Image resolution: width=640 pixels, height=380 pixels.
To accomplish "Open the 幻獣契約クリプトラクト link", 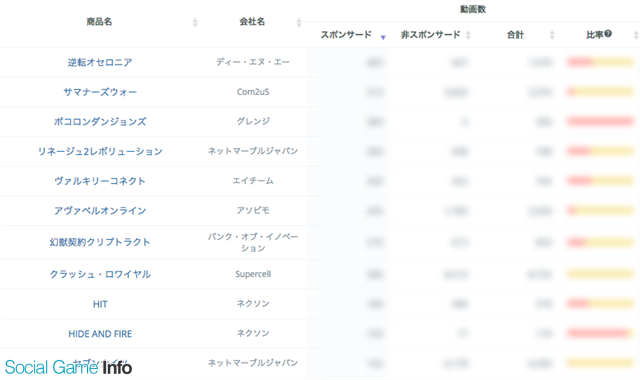I will [x=100, y=242].
